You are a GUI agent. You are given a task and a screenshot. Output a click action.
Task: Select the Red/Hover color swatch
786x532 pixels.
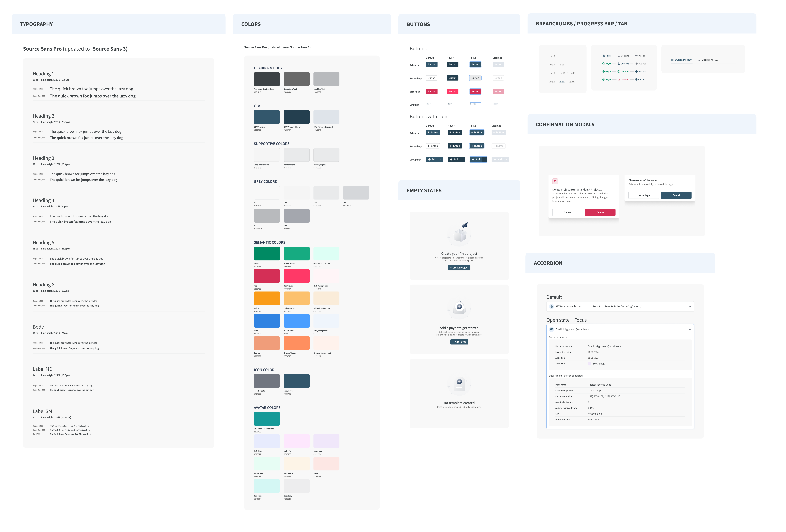(297, 276)
